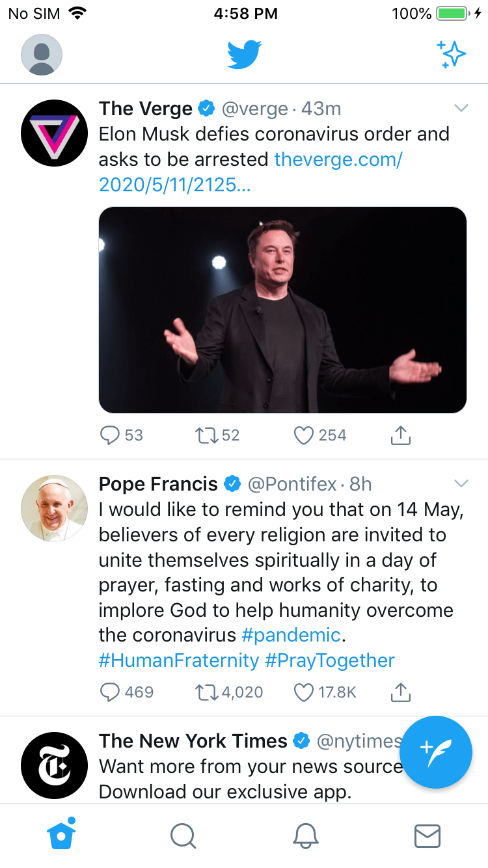The height and width of the screenshot is (868, 488).
Task: Like The Verge tweet
Action: click(304, 435)
